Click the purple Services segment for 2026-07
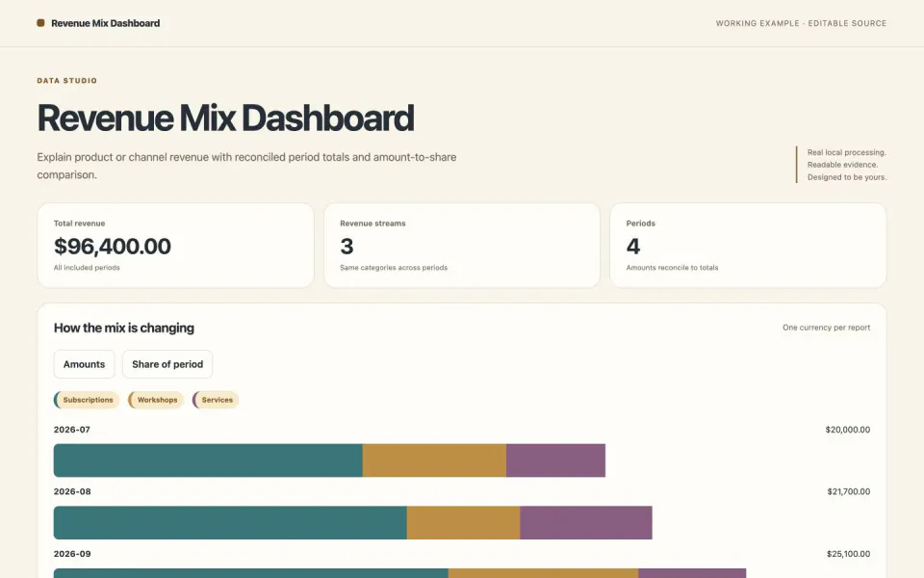Image resolution: width=924 pixels, height=578 pixels. pos(555,460)
